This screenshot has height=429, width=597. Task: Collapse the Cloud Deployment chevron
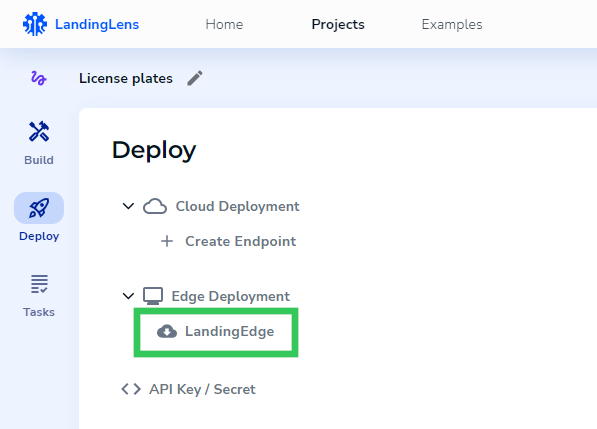pos(128,206)
